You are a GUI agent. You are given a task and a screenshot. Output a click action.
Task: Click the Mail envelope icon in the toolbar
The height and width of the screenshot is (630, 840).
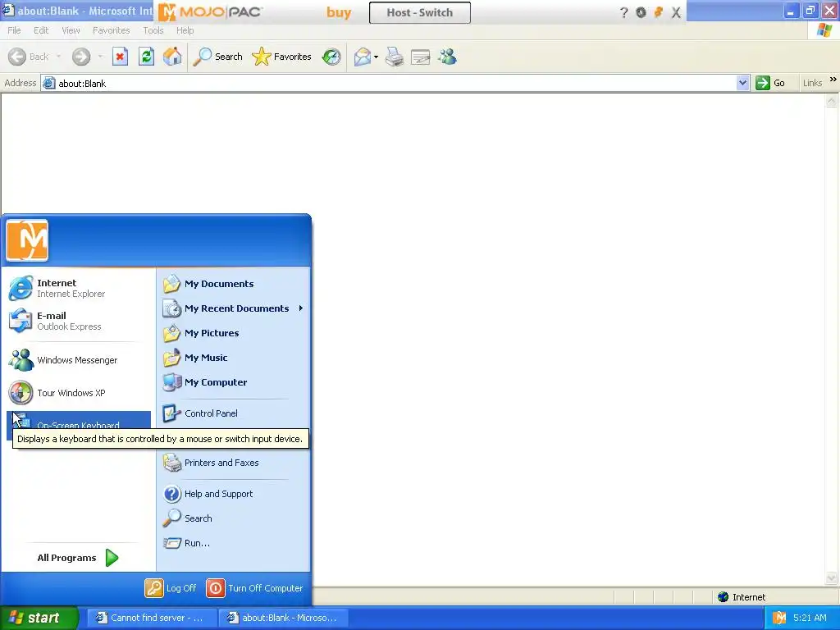[x=363, y=57]
